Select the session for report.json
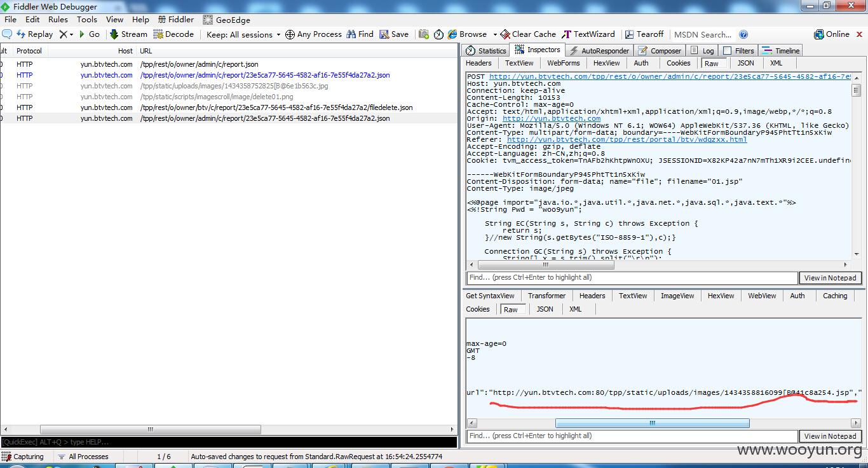The width and height of the screenshot is (868, 468). coord(228,64)
